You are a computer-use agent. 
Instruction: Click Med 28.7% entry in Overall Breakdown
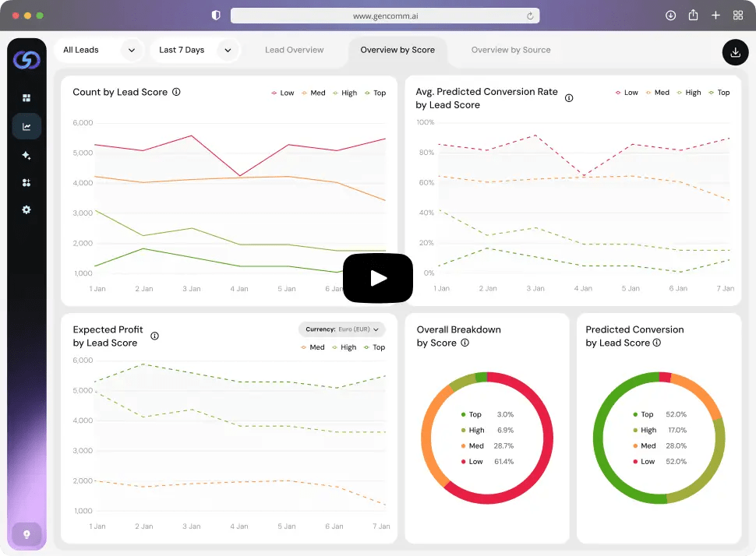pos(487,445)
